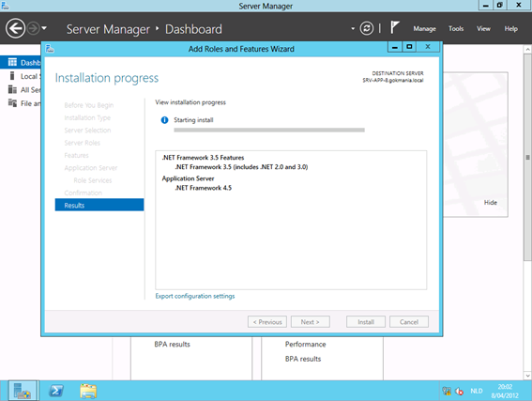
Task: Click the Previous button
Action: click(x=267, y=322)
